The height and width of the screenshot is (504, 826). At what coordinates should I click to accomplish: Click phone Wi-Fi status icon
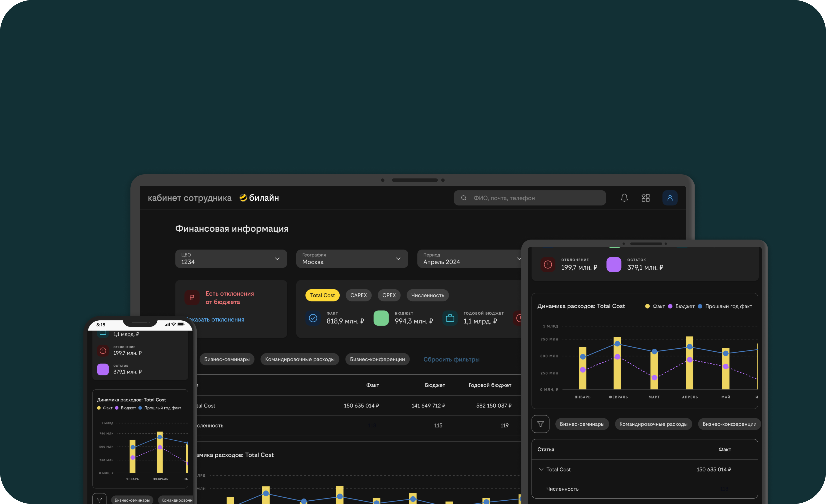click(x=174, y=324)
